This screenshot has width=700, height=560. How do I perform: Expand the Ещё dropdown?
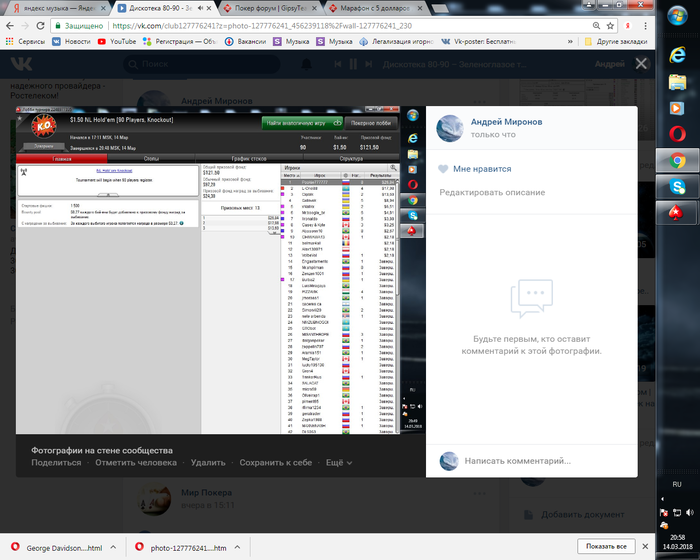339,463
